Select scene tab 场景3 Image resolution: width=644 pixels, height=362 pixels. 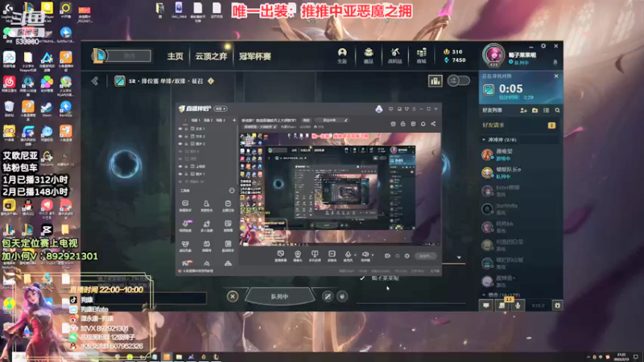tap(221, 120)
